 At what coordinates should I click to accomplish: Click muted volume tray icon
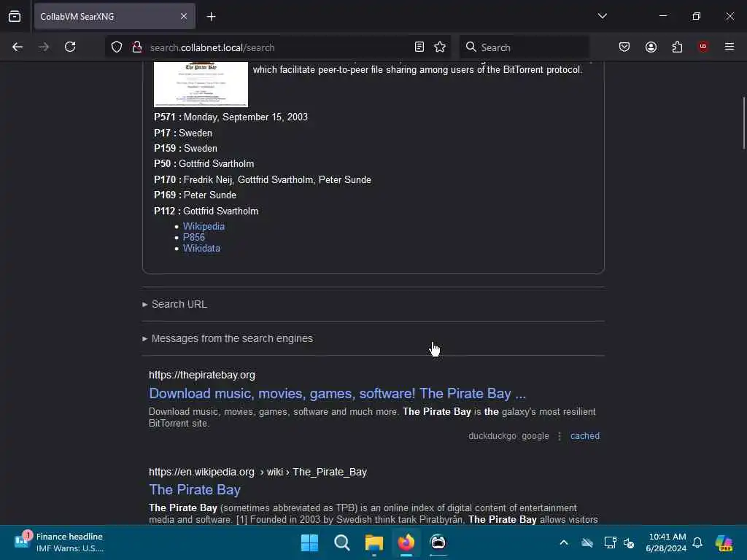629,542
